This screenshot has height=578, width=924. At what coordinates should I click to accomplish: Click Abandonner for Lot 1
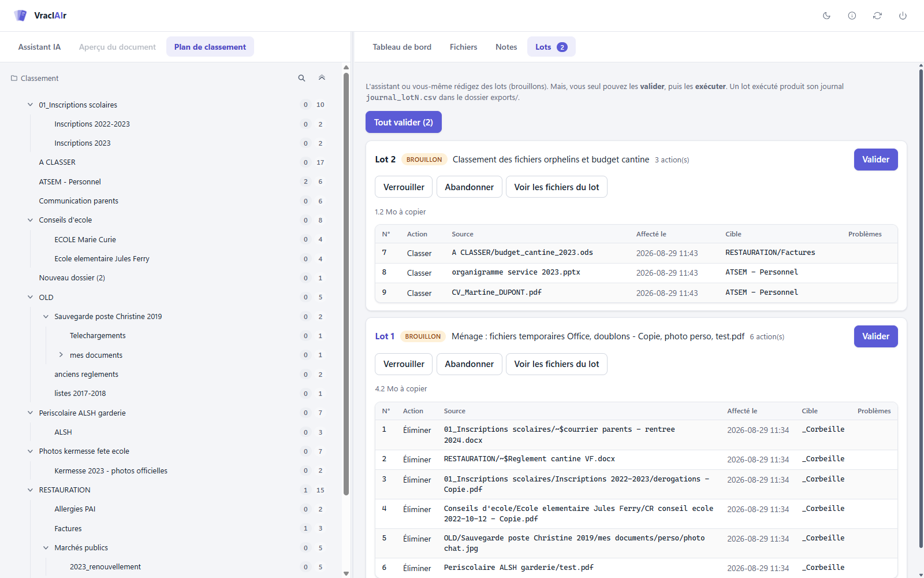469,364
